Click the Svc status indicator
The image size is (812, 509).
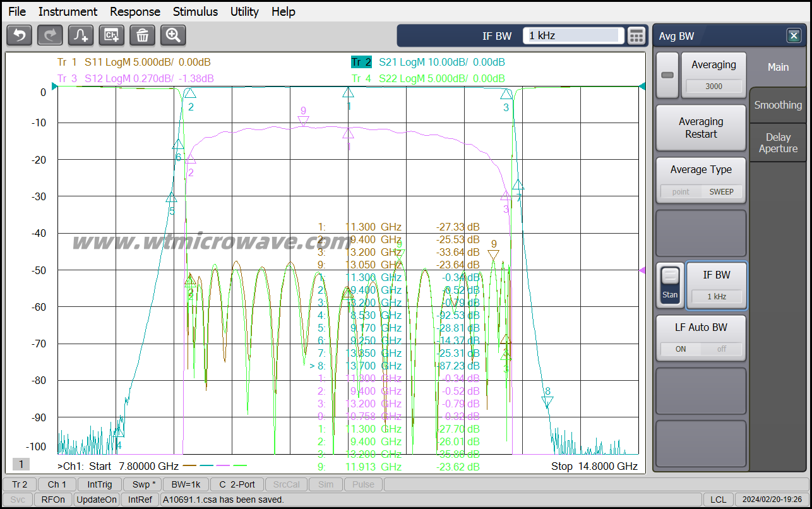point(18,500)
